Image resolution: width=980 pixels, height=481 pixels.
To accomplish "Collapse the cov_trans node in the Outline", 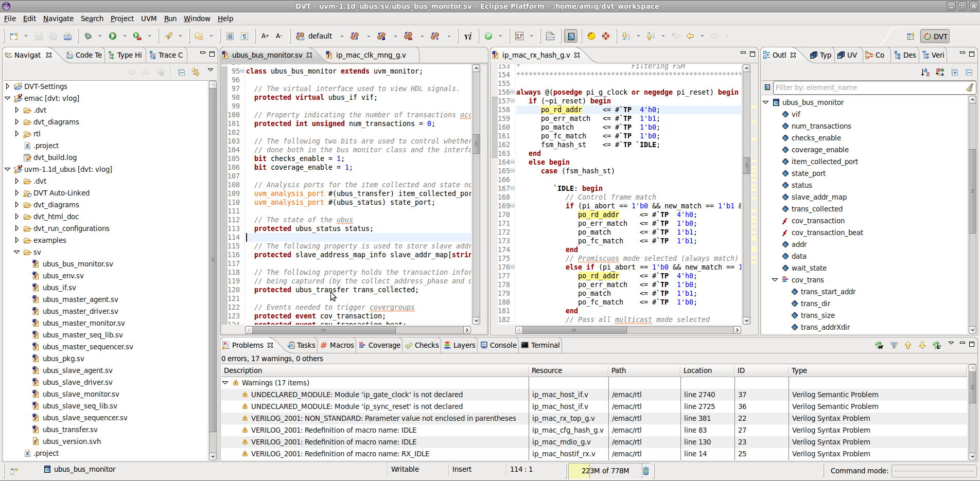I will tap(775, 280).
